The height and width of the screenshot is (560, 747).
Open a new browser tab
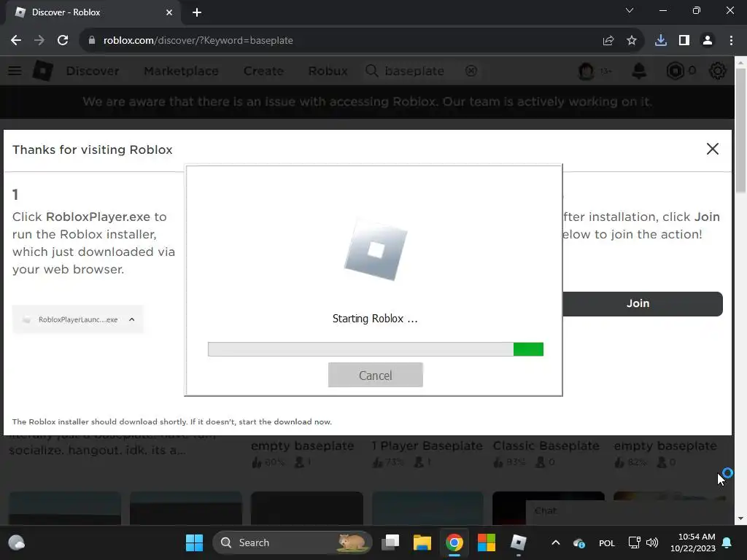click(x=197, y=12)
